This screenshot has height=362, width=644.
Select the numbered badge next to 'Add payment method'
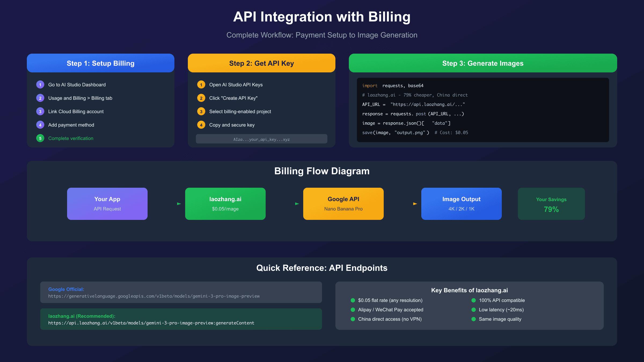40,125
